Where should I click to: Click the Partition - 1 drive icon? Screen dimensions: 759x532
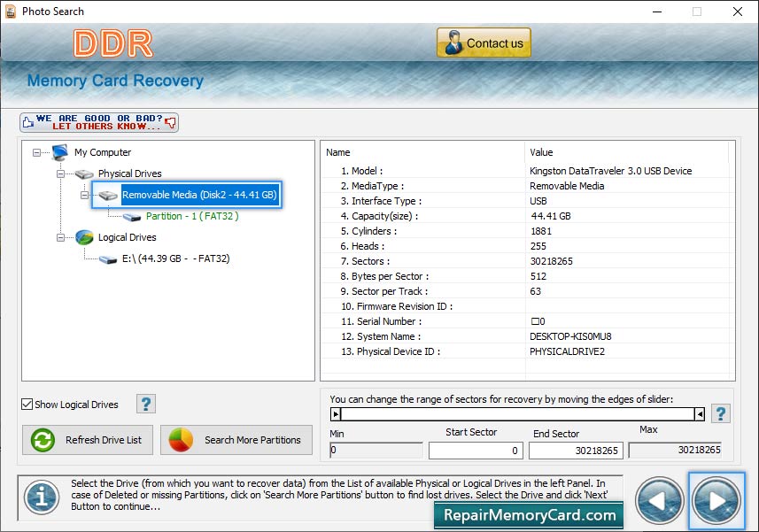(132, 217)
